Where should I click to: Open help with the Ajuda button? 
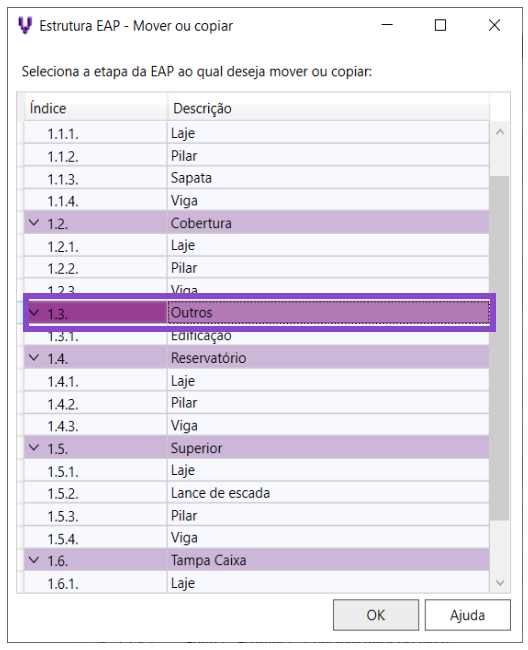pyautogui.click(x=467, y=615)
